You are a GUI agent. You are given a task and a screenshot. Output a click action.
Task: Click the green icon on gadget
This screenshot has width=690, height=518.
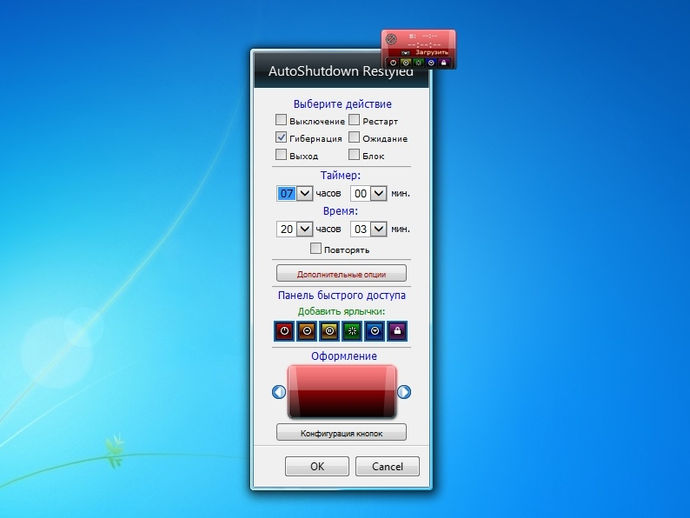(418, 63)
